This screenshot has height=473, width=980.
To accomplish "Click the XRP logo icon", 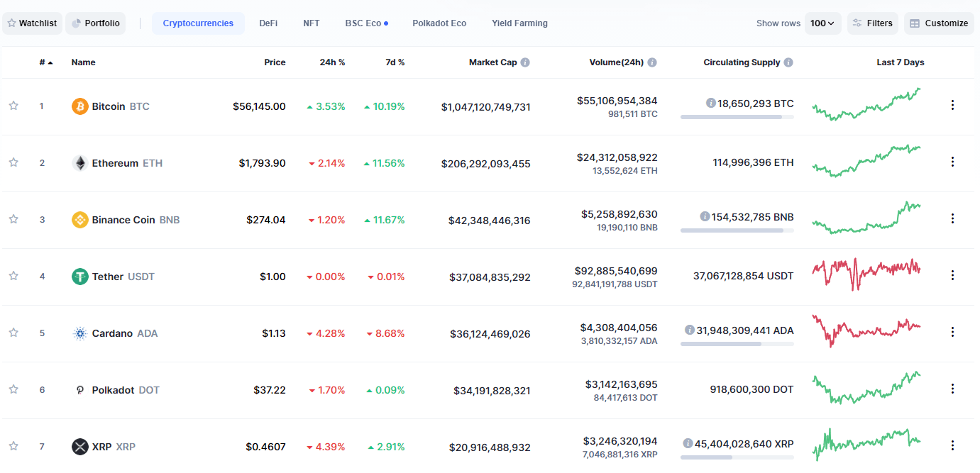I will pos(80,447).
